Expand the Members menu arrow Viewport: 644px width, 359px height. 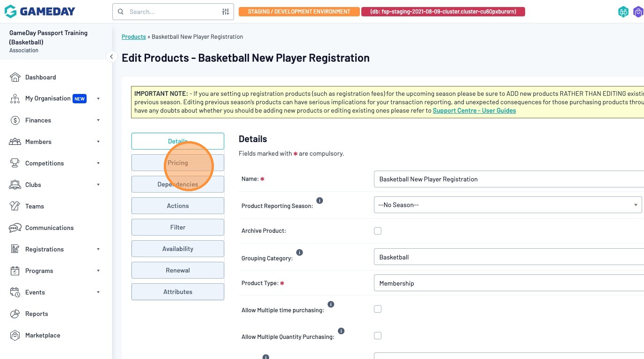point(98,142)
